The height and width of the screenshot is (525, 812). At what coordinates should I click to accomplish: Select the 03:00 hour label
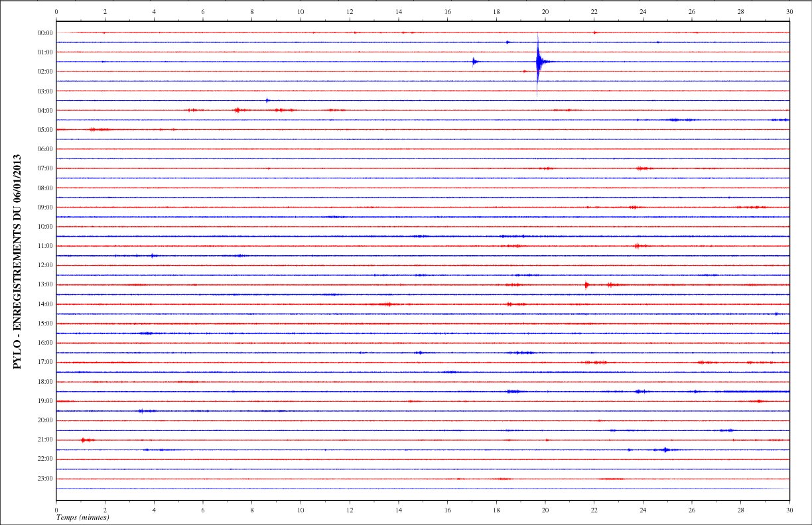[x=46, y=91]
